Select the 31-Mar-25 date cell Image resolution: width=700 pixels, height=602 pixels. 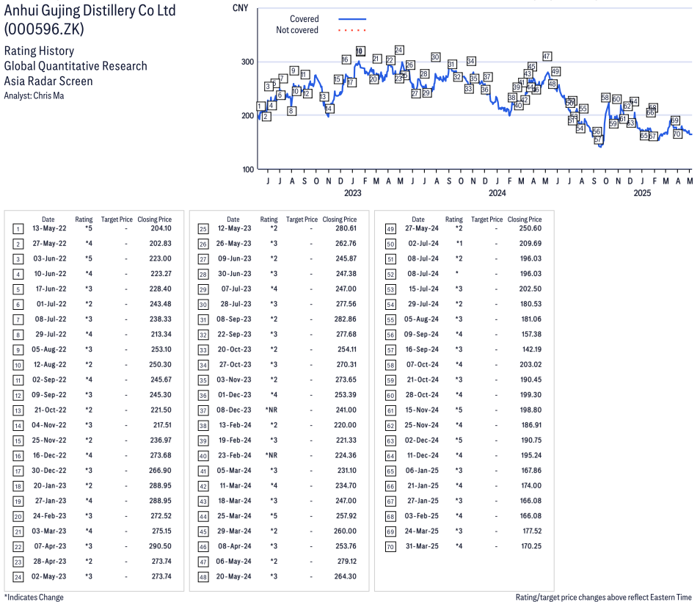pos(423,546)
